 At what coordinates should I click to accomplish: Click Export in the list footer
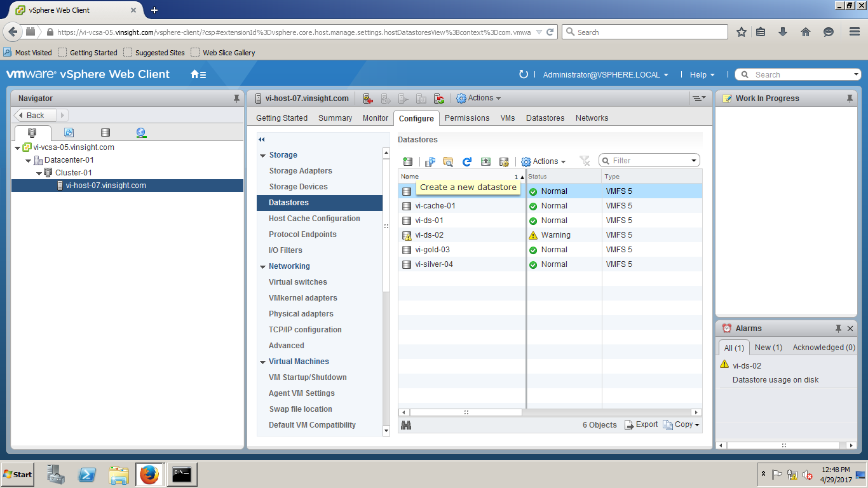click(641, 425)
